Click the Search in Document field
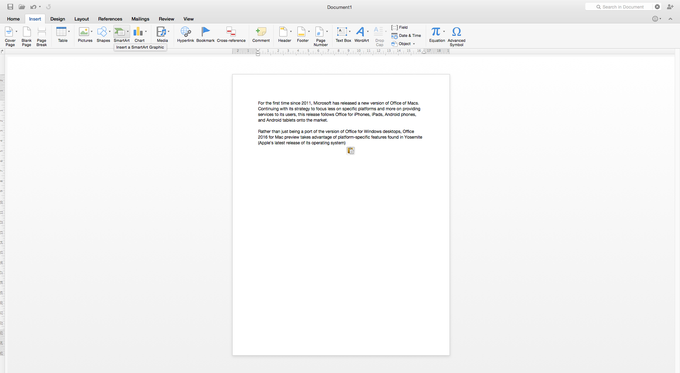Screen dimensions: 680x373 coord(619,7)
